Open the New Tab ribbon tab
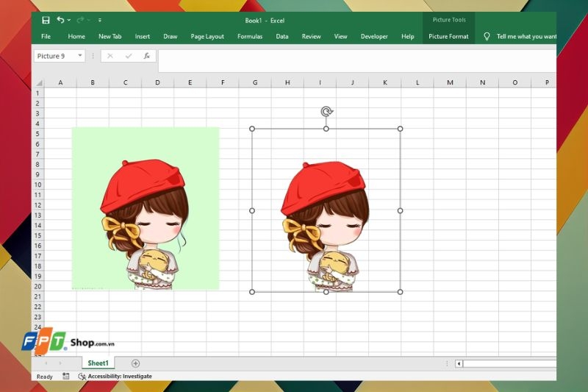 (x=110, y=36)
